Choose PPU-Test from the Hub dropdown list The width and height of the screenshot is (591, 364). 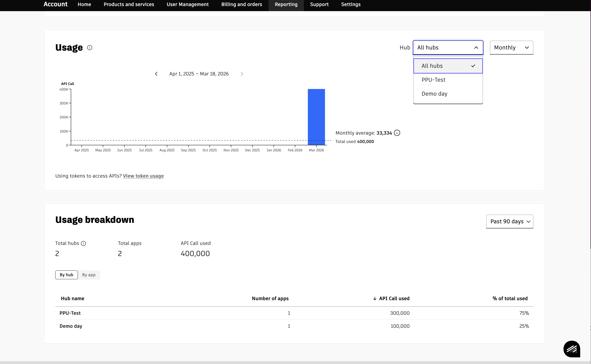click(x=433, y=80)
